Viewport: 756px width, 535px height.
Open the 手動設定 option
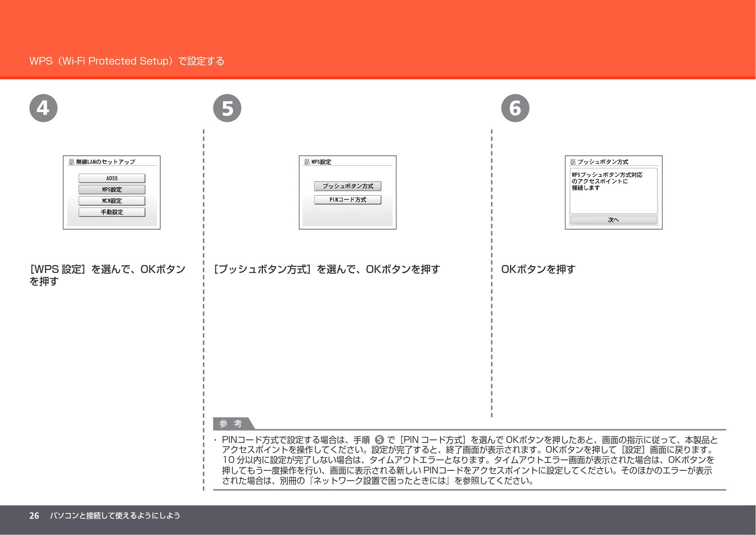[x=112, y=212]
